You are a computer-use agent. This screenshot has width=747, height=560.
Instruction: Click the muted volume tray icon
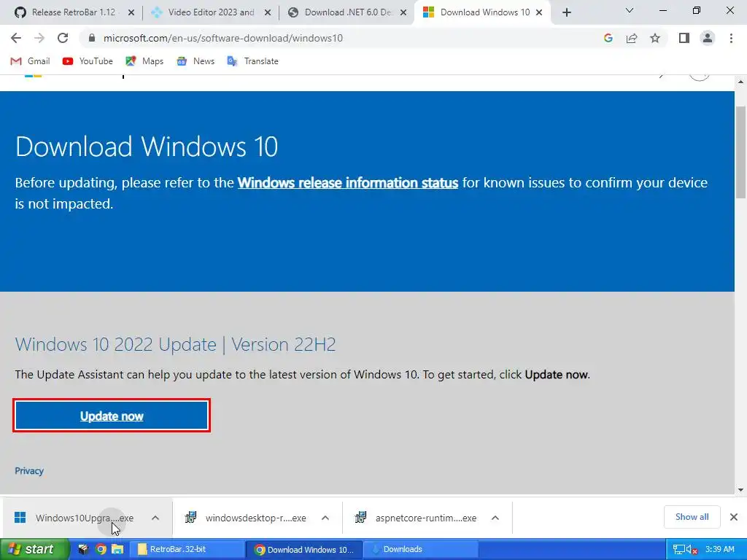click(692, 550)
